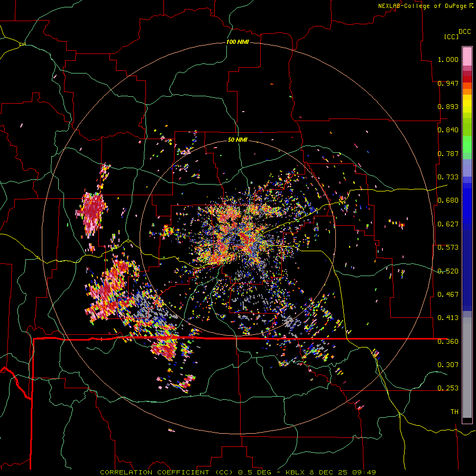This screenshot has width=476, height=476.
Task: Click the 0.893 scale value
Action: (448, 106)
